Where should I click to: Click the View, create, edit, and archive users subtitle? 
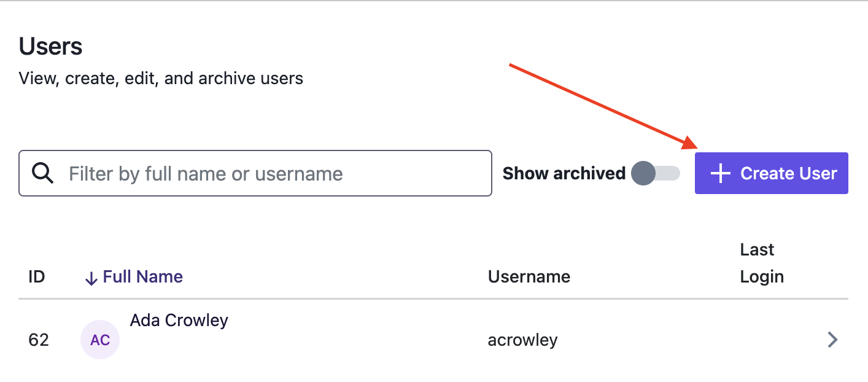point(161,79)
